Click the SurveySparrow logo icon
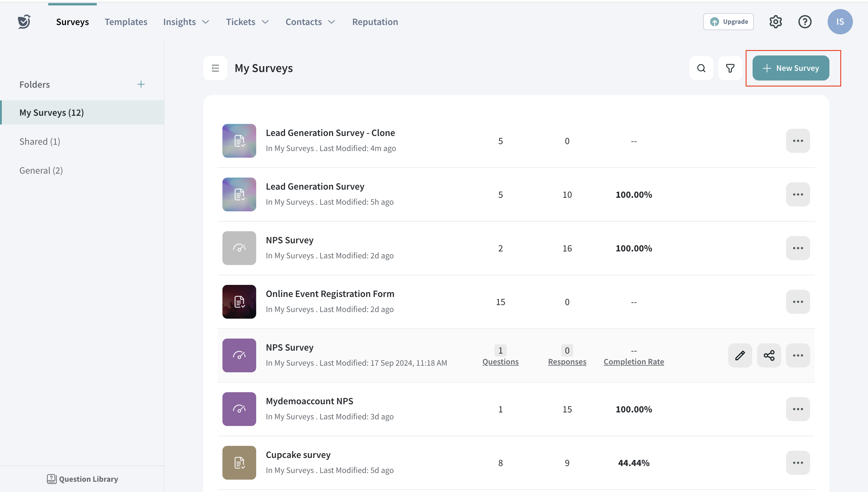The height and width of the screenshot is (492, 868). pyautogui.click(x=24, y=22)
